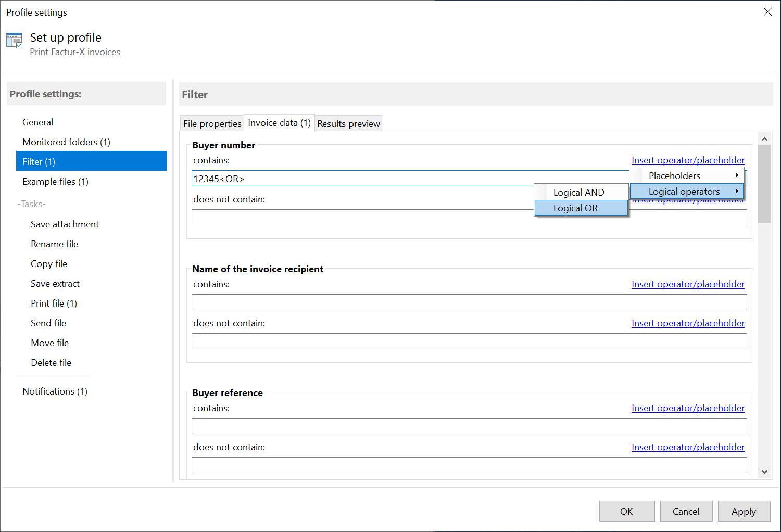
Task: Switch to the File properties tab
Action: tap(212, 123)
